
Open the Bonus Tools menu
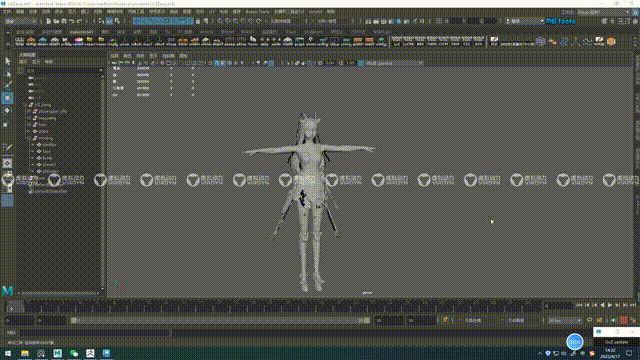tap(257, 12)
